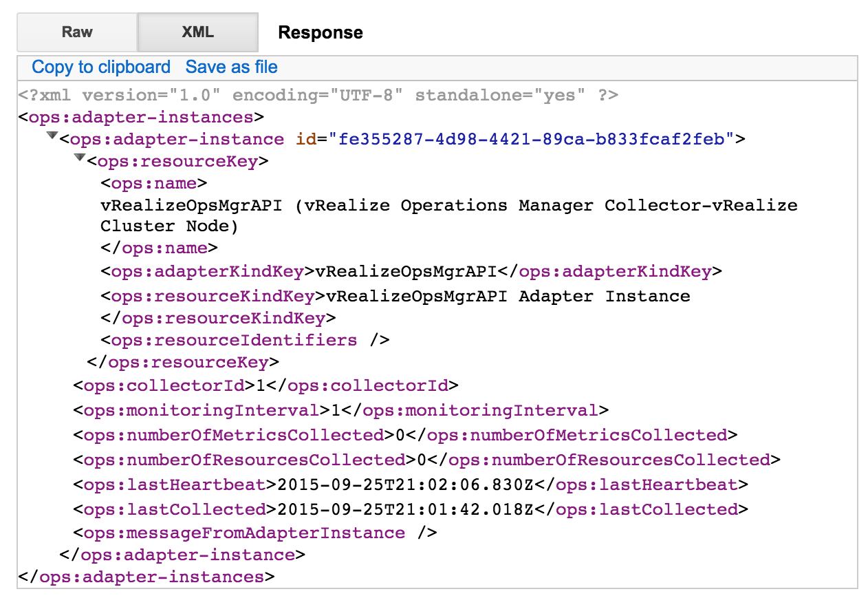Viewport: 868px width, 607px height.
Task: Collapse the ops:resourceKey node triangle
Action: pyautogui.click(x=79, y=159)
